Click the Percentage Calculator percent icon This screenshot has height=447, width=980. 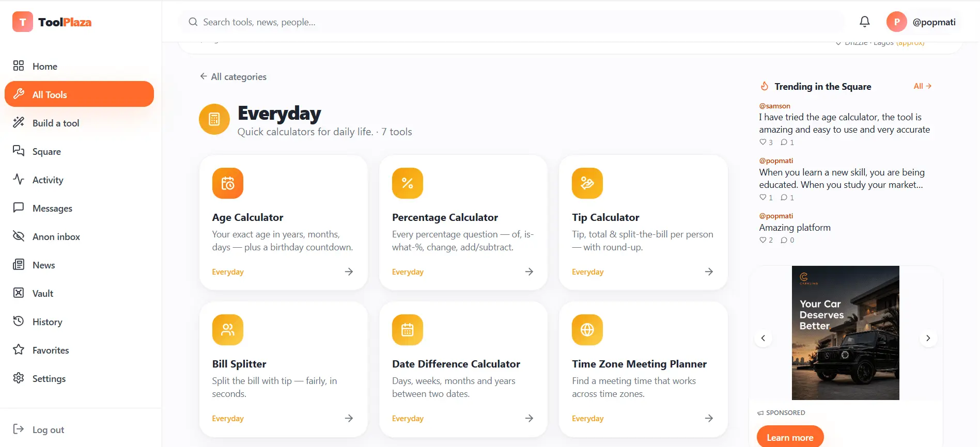[x=408, y=183]
